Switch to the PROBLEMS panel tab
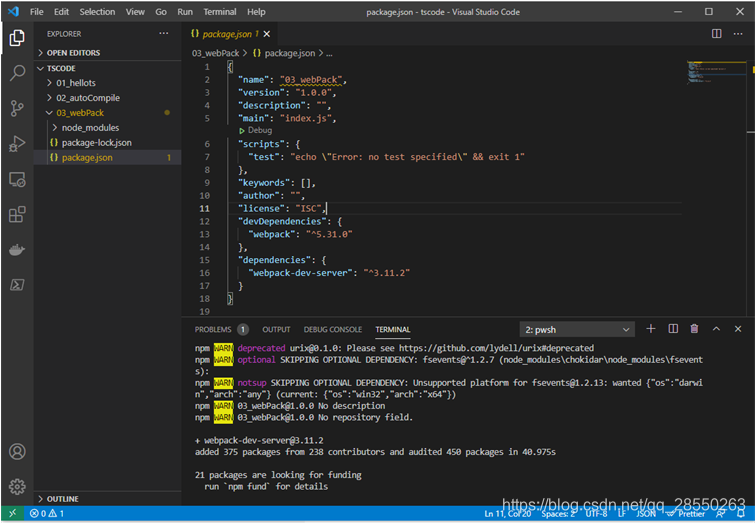 tap(213, 329)
